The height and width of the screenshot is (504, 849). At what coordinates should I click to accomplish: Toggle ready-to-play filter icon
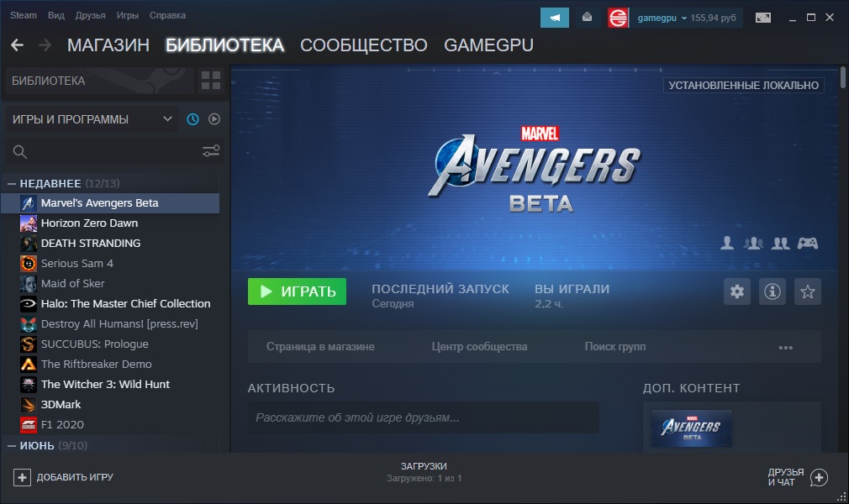(x=214, y=119)
